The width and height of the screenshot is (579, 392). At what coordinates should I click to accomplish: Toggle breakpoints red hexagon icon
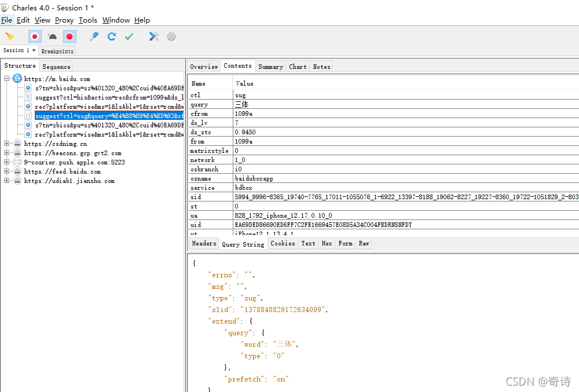[69, 36]
